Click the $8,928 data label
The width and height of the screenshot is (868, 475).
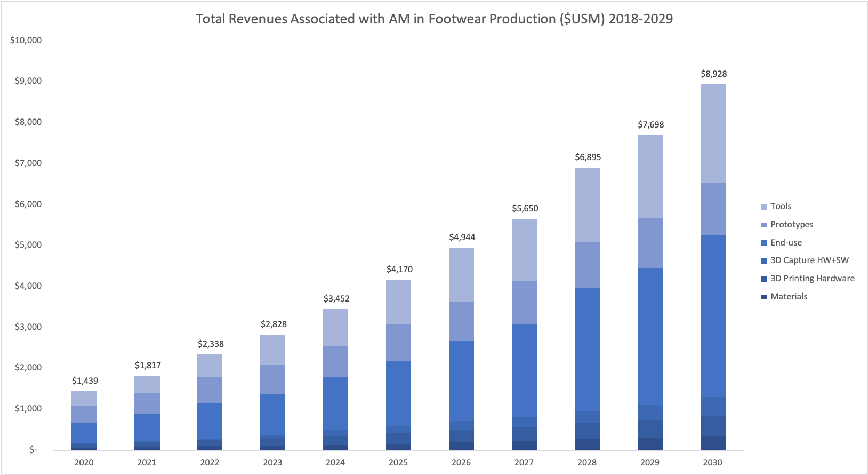pyautogui.click(x=714, y=74)
